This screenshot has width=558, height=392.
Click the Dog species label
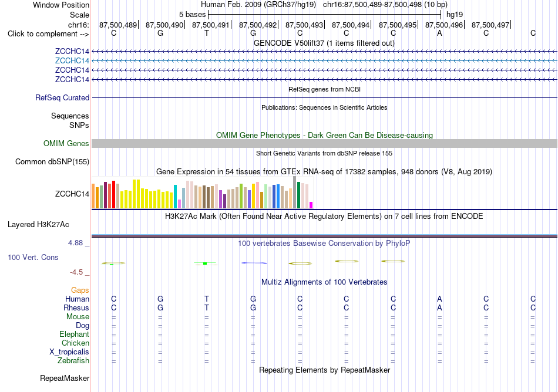pos(83,326)
